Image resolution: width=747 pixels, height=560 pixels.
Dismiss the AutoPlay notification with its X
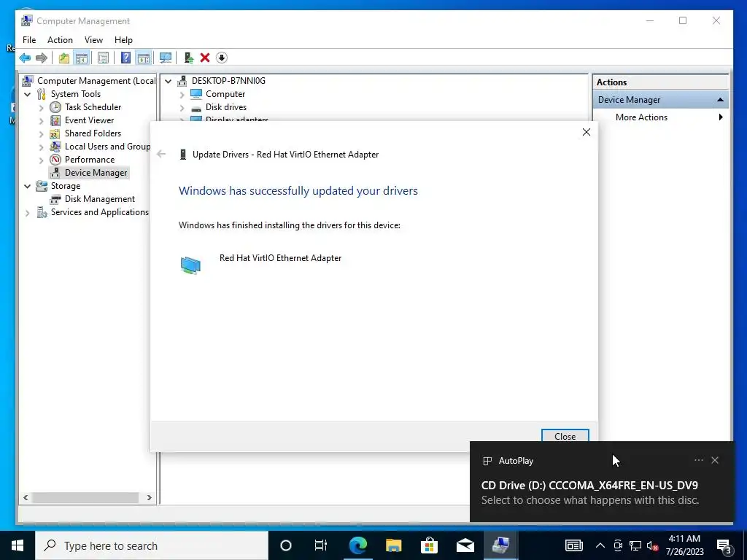pos(715,460)
